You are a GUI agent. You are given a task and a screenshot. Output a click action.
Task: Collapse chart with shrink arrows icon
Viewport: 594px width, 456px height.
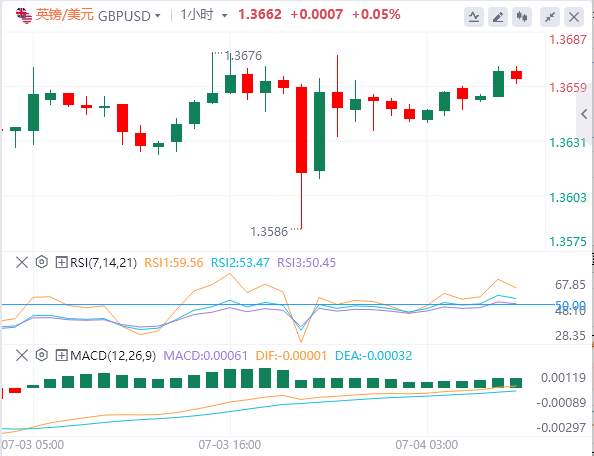coord(550,17)
